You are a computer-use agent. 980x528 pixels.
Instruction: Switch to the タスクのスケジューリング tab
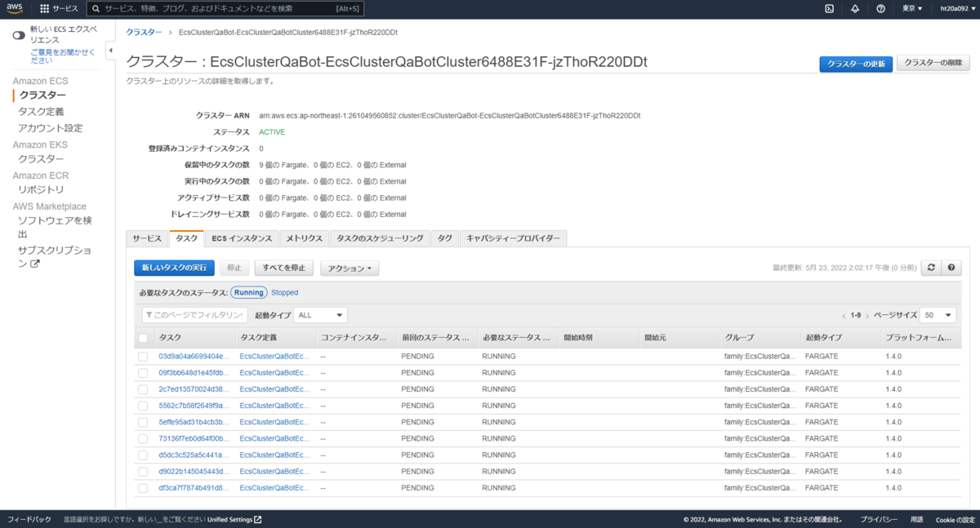point(380,238)
